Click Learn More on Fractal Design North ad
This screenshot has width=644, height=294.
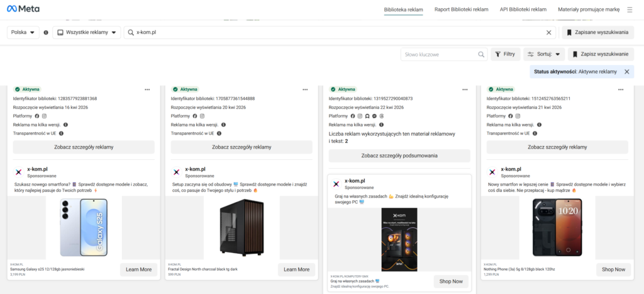pyautogui.click(x=297, y=269)
